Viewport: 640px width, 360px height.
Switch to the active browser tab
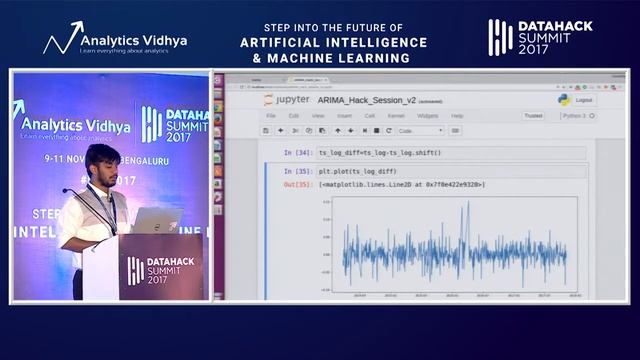pos(309,80)
